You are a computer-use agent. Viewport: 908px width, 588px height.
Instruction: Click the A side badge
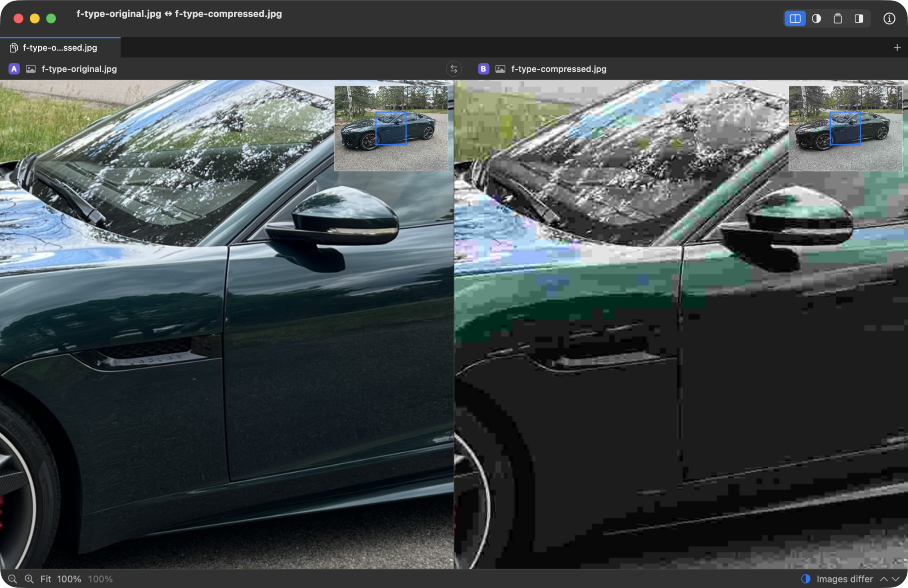click(x=14, y=69)
